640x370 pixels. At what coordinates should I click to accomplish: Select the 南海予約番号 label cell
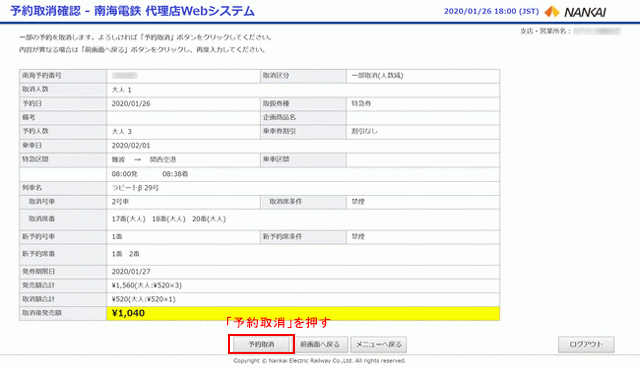[63, 76]
